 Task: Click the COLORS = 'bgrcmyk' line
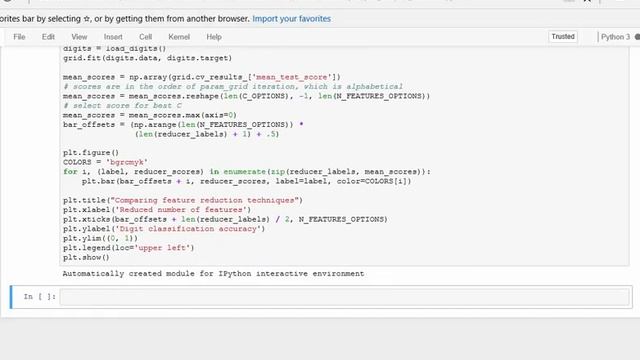(105, 162)
